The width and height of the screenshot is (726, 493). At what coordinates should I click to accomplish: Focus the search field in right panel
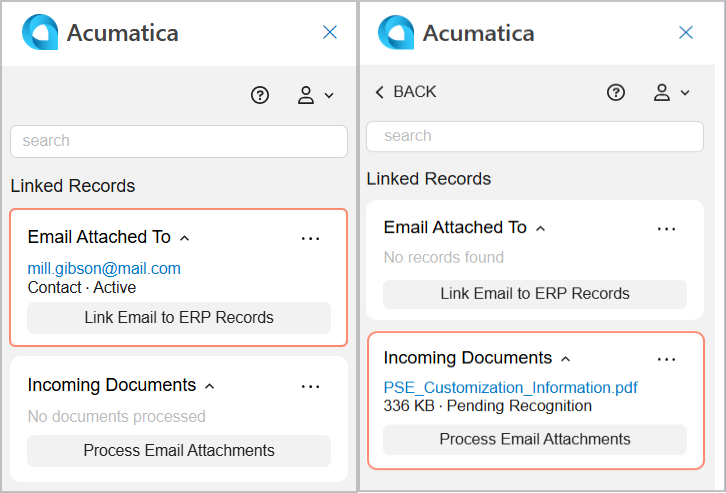point(535,136)
